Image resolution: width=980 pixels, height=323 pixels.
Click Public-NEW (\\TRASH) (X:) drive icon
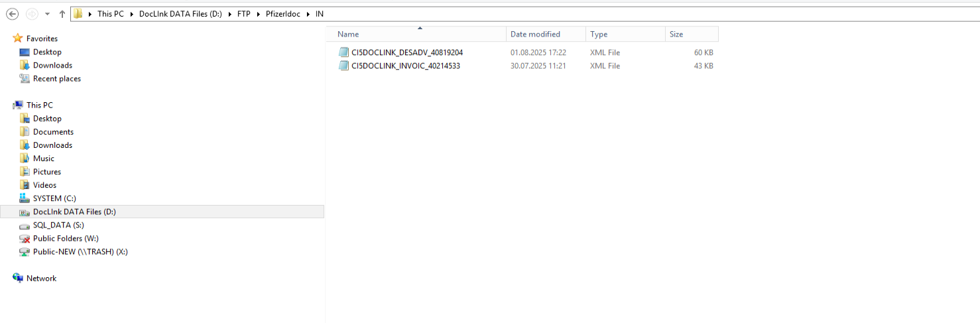tap(25, 251)
